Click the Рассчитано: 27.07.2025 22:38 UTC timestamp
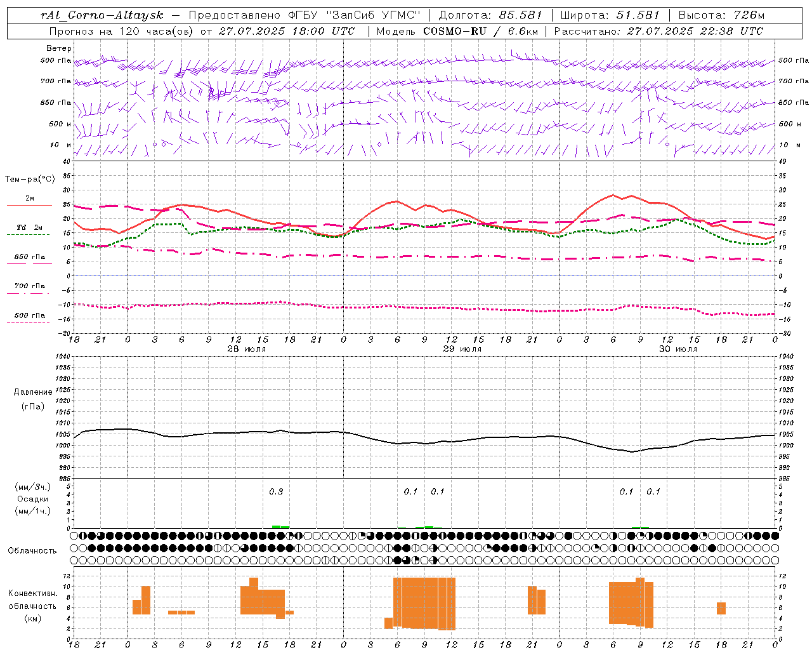The width and height of the screenshot is (812, 650). 658,31
